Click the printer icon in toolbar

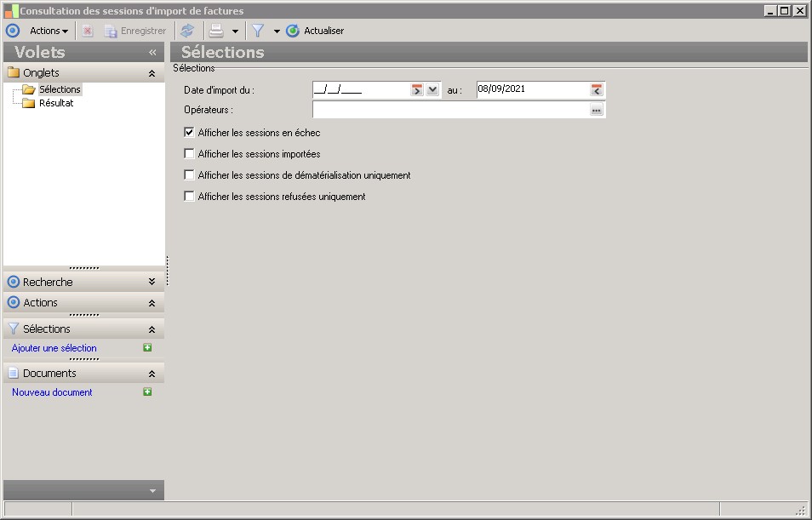pyautogui.click(x=217, y=31)
